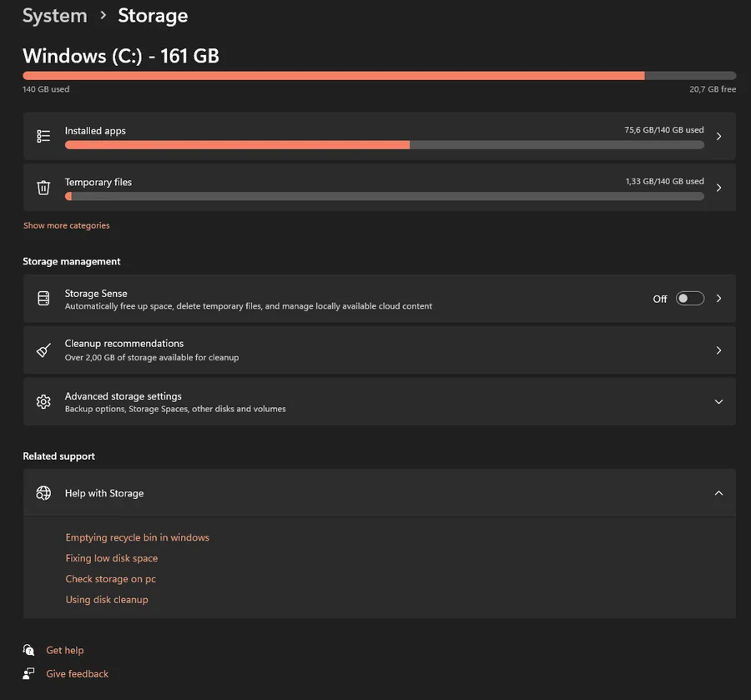Open 'Check storage on pc' link
This screenshot has width=751, height=700.
coord(111,579)
